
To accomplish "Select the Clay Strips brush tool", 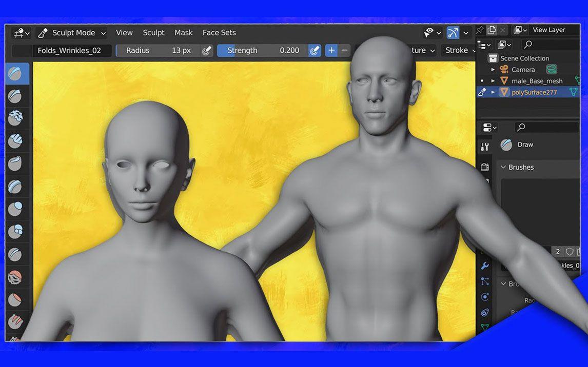I will click(15, 140).
